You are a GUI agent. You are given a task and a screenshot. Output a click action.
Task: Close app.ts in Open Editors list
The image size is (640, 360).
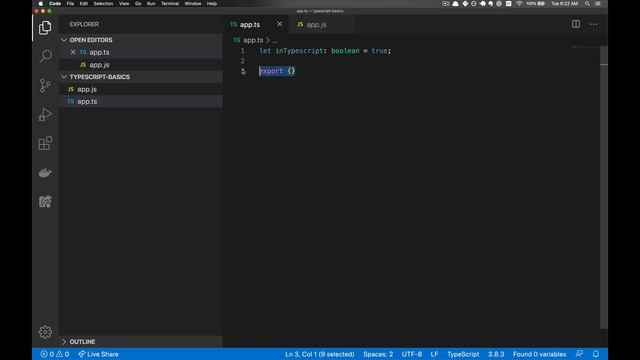tap(73, 52)
